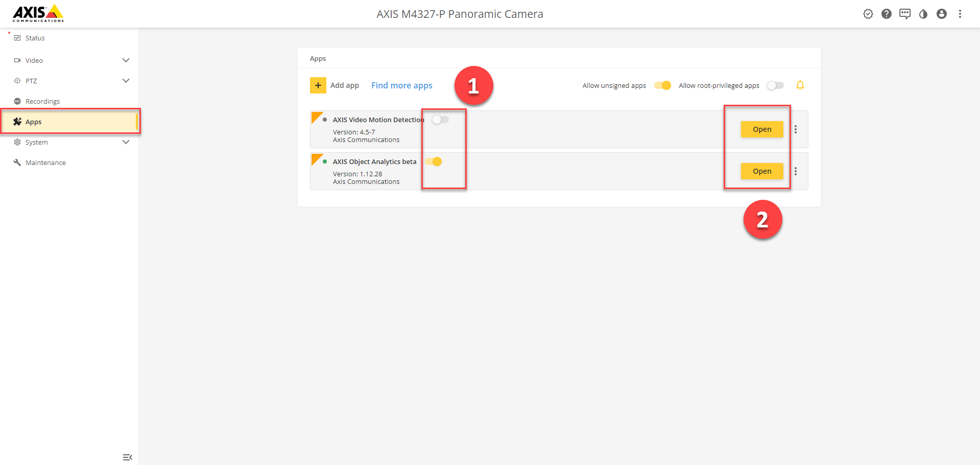Click the AXIS M4327-P Panoramic Camera title
The width and height of the screenshot is (980, 465).
[x=460, y=14]
